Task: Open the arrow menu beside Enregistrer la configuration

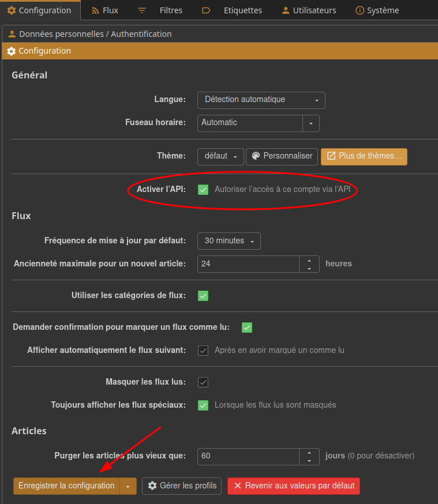Action: (x=128, y=486)
